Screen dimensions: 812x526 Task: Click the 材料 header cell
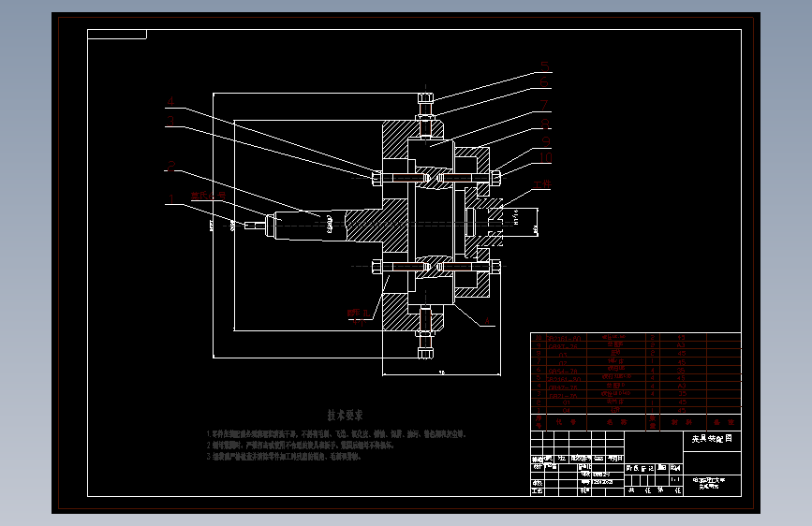pos(682,422)
